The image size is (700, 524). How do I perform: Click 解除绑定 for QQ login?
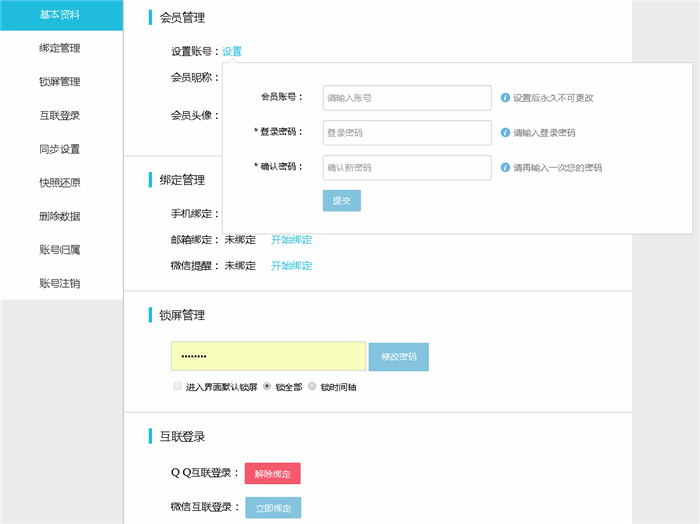point(272,473)
